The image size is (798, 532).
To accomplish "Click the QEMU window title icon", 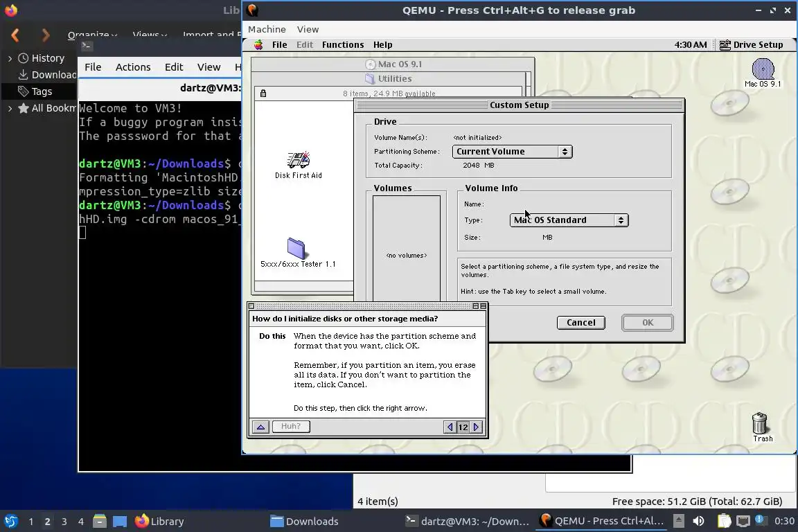I will [x=252, y=10].
